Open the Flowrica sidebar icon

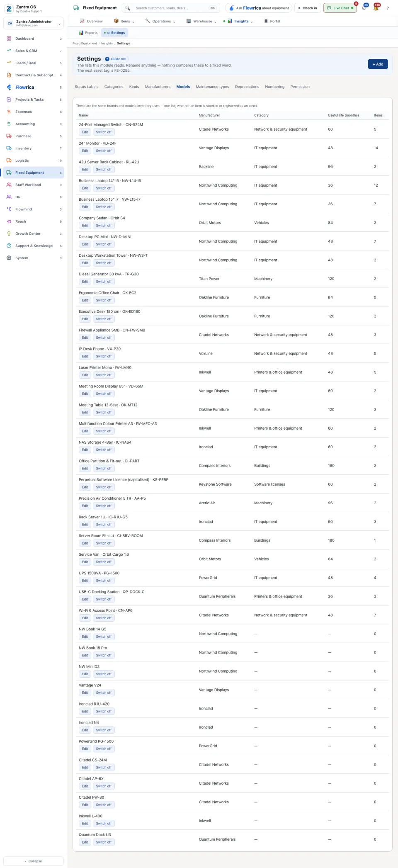pyautogui.click(x=9, y=87)
